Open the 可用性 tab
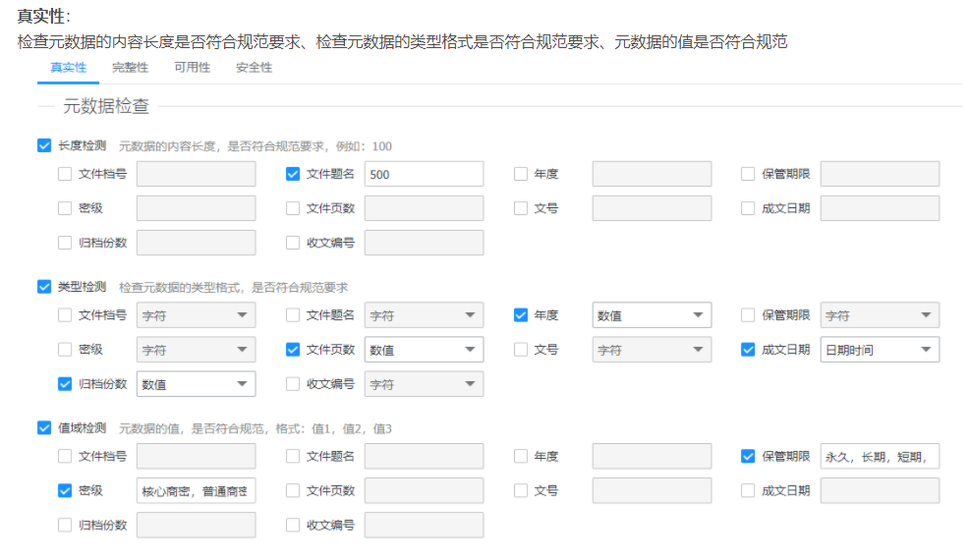 pyautogui.click(x=192, y=68)
